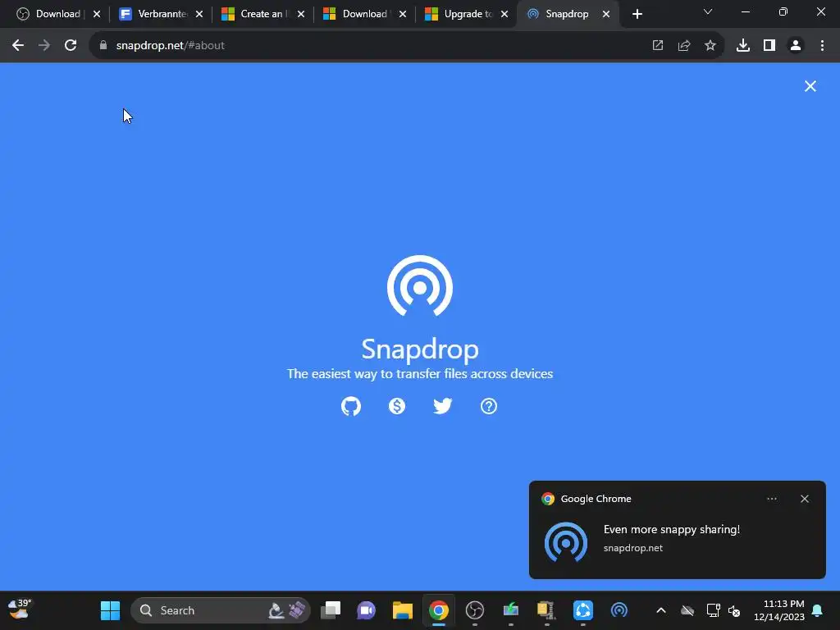840x630 pixels.
Task: Open notification options three dots
Action: coord(771,499)
